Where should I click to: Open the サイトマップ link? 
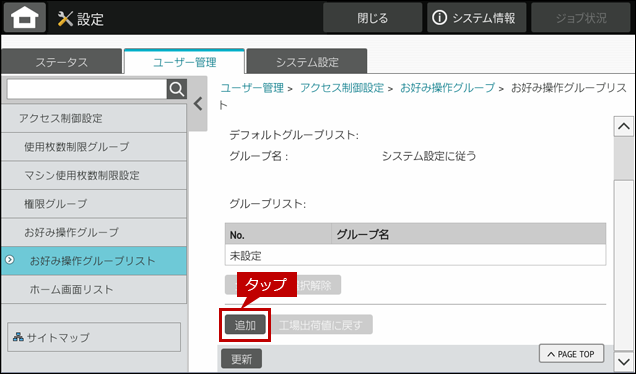coord(94,337)
